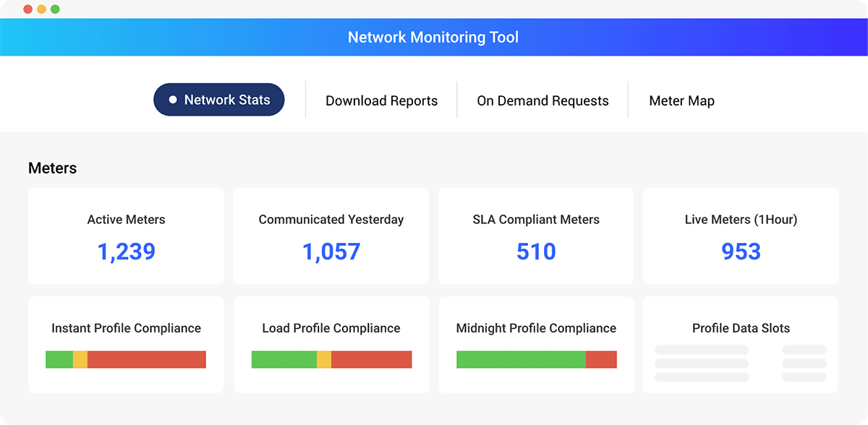This screenshot has width=868, height=425.
Task: Switch to On Demand Requests tab
Action: point(542,100)
